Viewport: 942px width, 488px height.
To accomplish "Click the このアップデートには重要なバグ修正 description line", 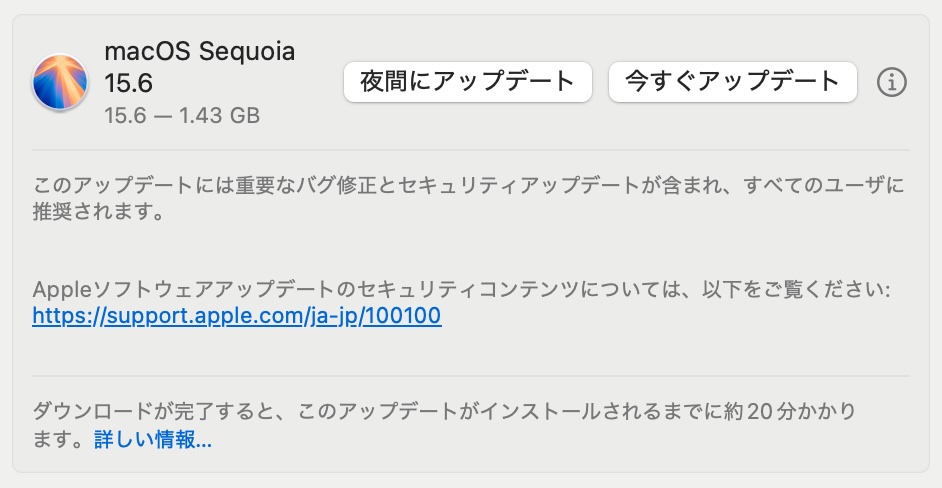I will tap(468, 185).
